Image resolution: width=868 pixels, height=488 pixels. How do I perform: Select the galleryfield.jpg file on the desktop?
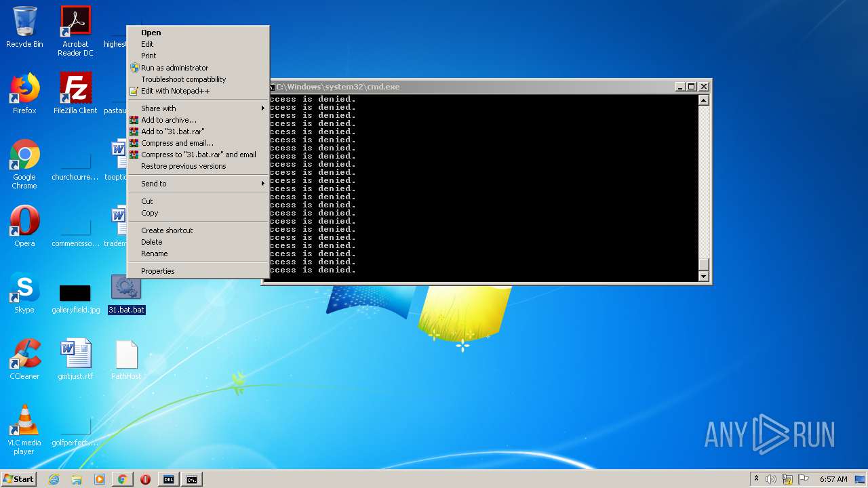pos(75,298)
